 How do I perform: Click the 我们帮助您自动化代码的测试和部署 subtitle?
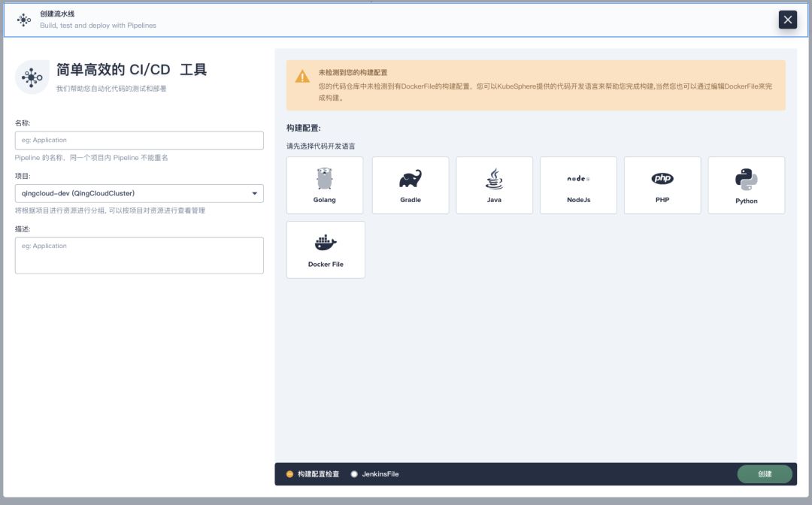coord(111,89)
